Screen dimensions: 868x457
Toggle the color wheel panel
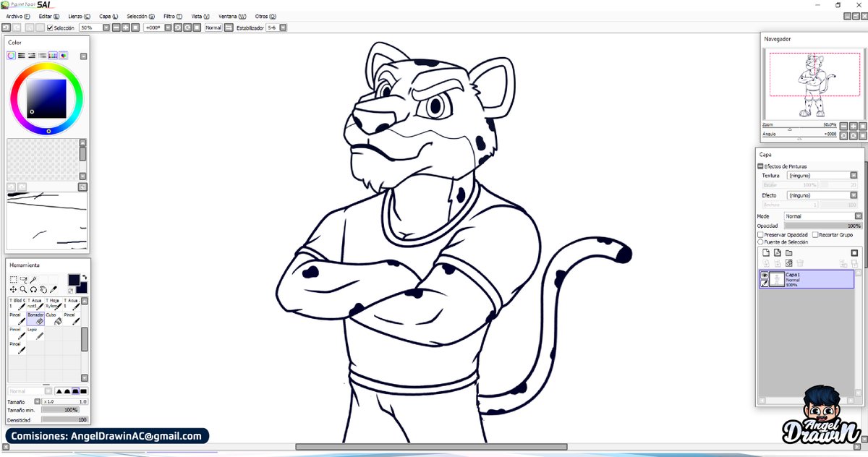[x=11, y=56]
